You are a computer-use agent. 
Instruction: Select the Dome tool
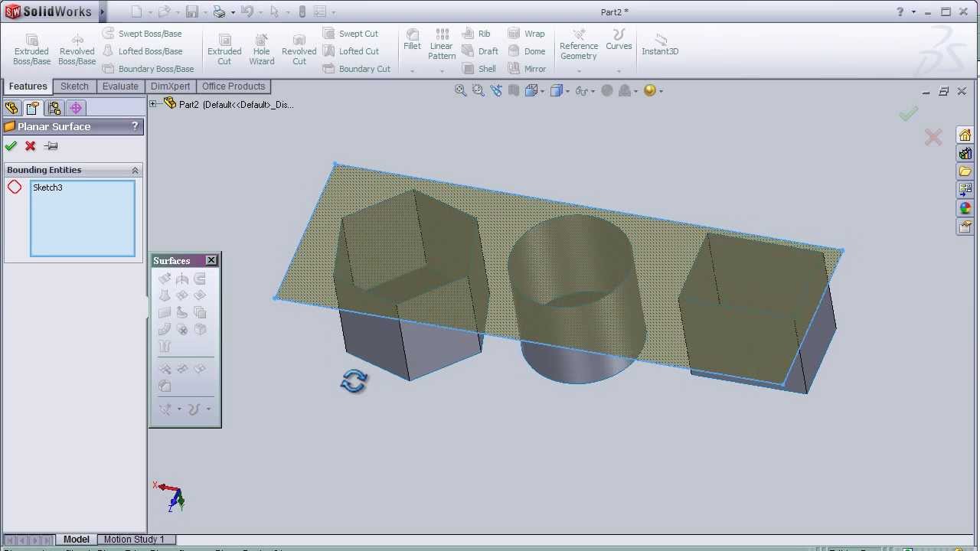coord(527,51)
